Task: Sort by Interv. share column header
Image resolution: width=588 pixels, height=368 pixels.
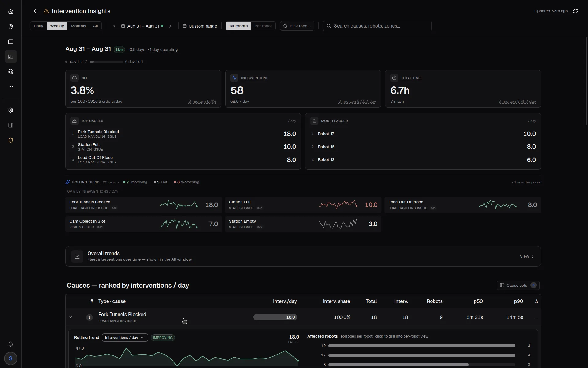Action: [336, 301]
